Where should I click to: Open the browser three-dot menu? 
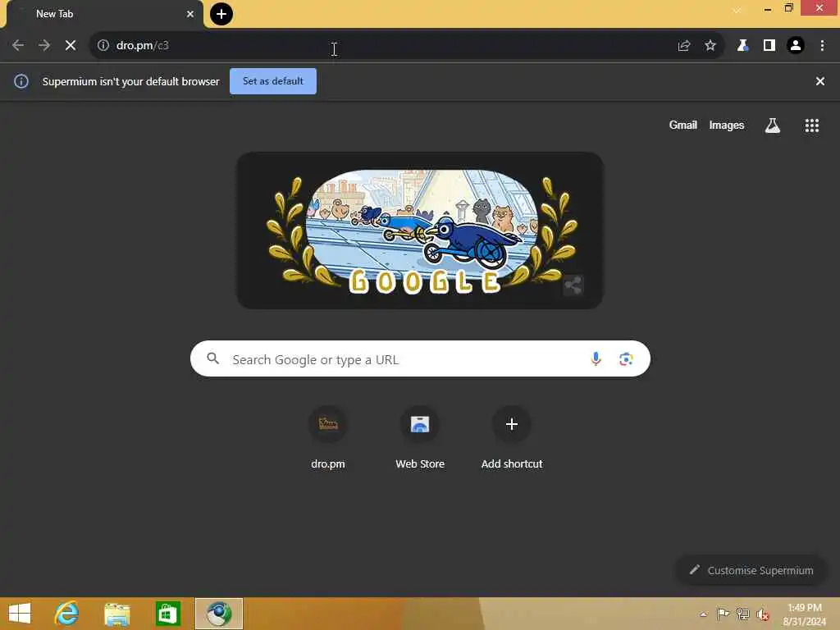tap(822, 46)
